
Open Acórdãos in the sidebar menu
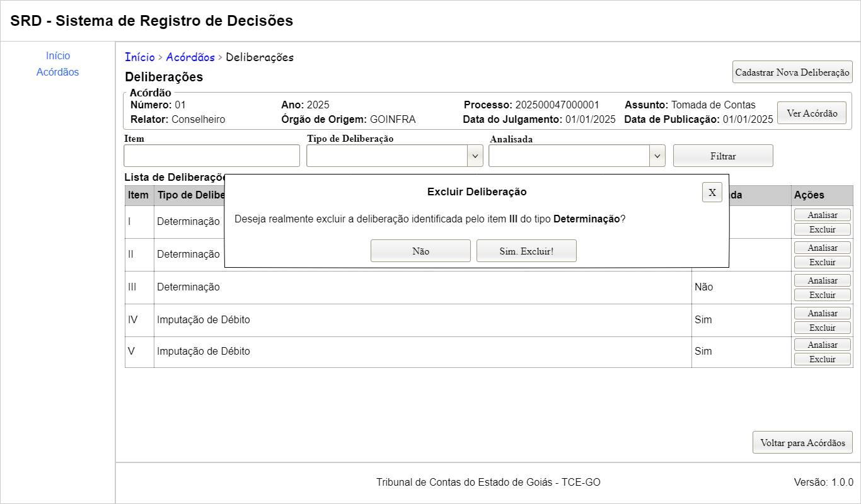tap(58, 72)
